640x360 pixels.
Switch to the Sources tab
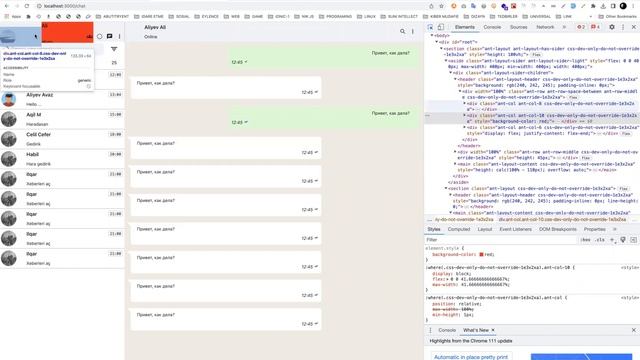point(518,27)
